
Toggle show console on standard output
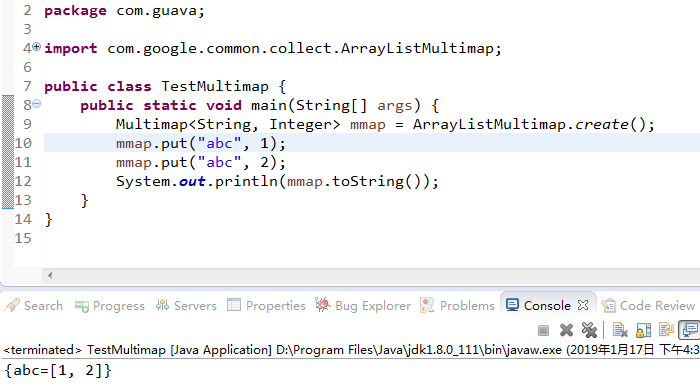coord(689,330)
